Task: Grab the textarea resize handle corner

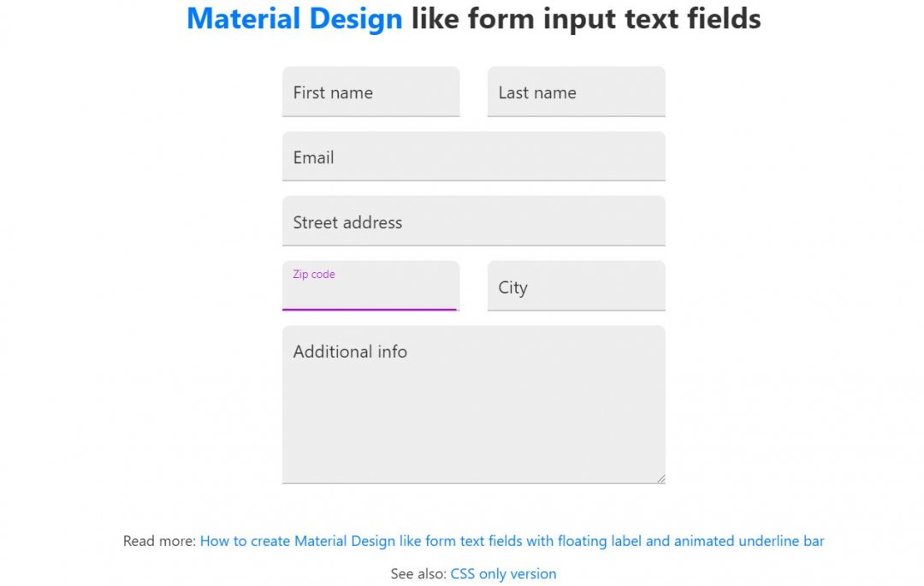Action: (x=661, y=479)
